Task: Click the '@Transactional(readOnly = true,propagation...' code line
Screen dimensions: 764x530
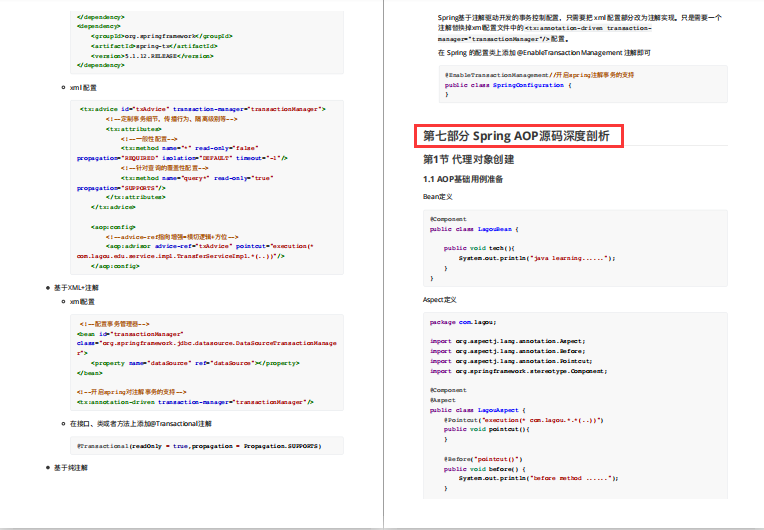Action: (x=199, y=446)
